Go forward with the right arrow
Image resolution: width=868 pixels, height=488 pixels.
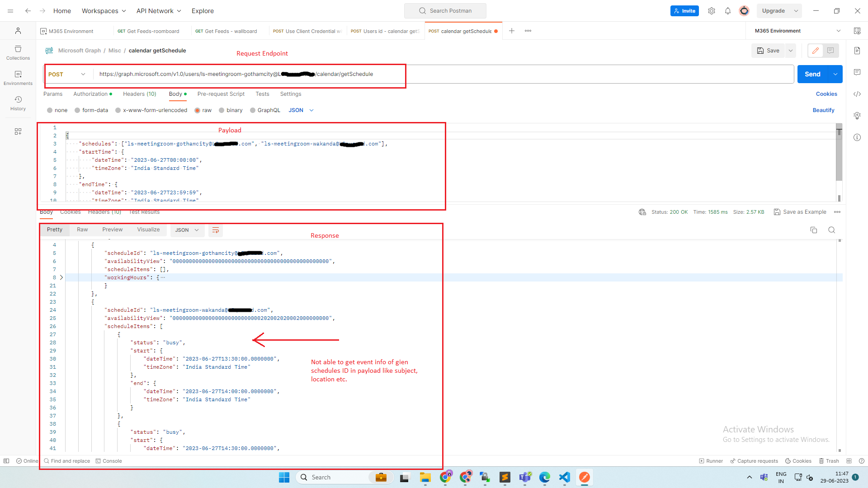[x=42, y=11]
